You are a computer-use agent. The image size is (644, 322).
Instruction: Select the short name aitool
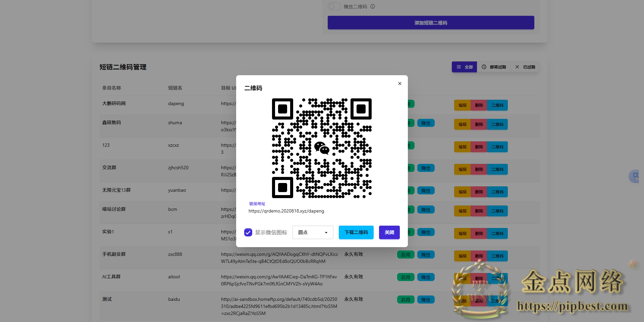[174, 277]
